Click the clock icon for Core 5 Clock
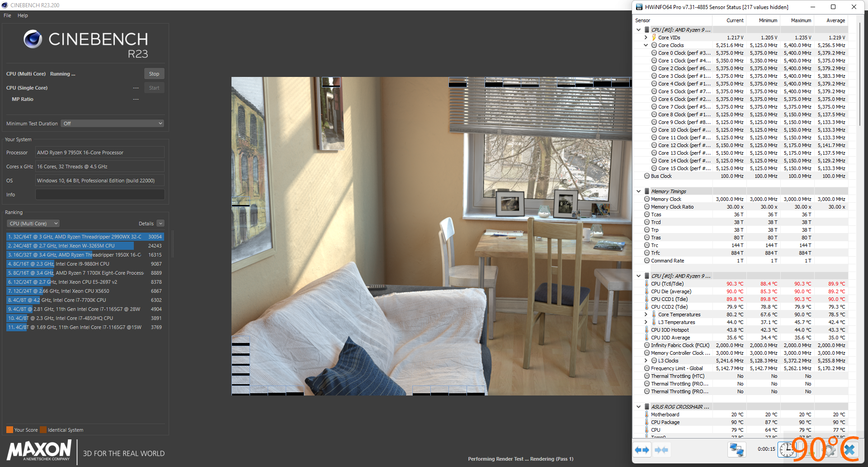This screenshot has width=868, height=467. [654, 91]
